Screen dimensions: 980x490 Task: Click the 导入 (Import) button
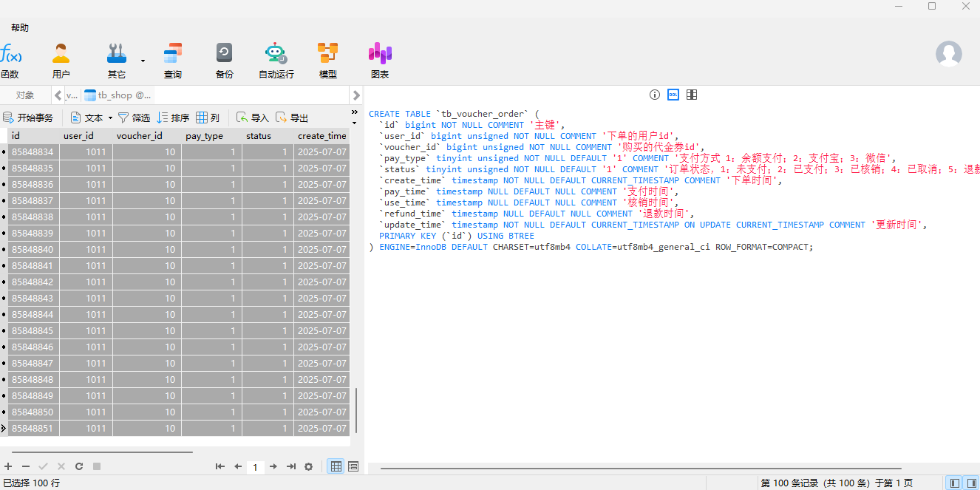pyautogui.click(x=252, y=118)
